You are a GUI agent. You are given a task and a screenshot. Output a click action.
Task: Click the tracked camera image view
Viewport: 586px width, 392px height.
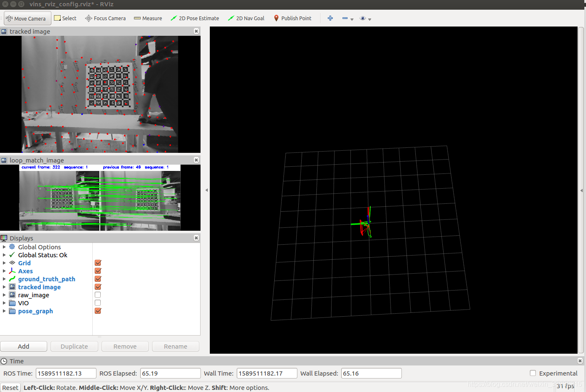click(100, 94)
